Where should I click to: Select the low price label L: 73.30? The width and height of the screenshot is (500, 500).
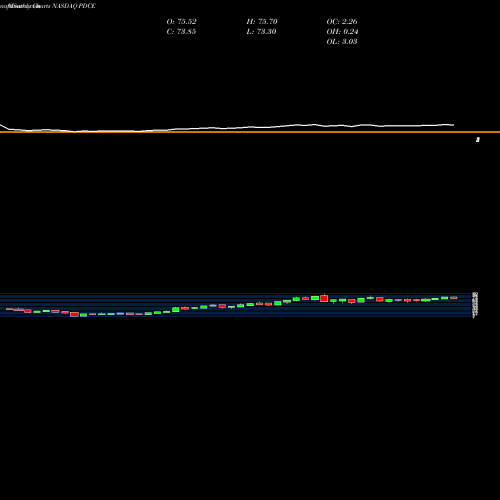(262, 32)
